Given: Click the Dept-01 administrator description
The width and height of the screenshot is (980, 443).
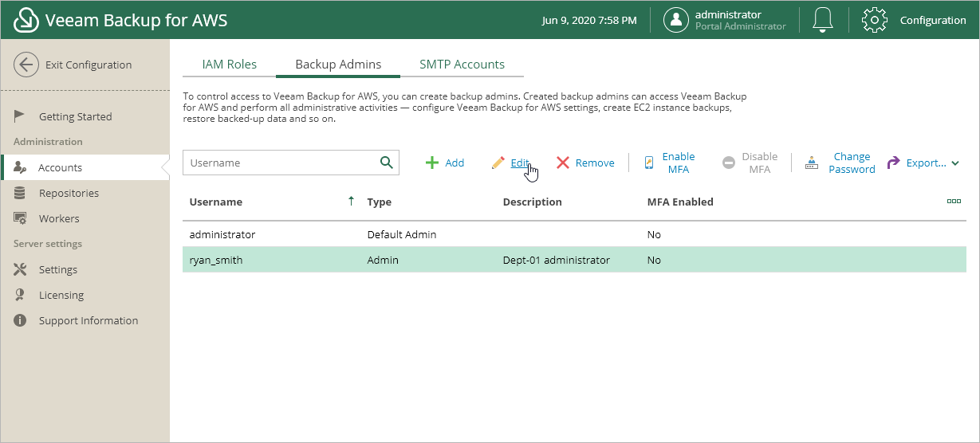Looking at the screenshot, I should coord(557,260).
